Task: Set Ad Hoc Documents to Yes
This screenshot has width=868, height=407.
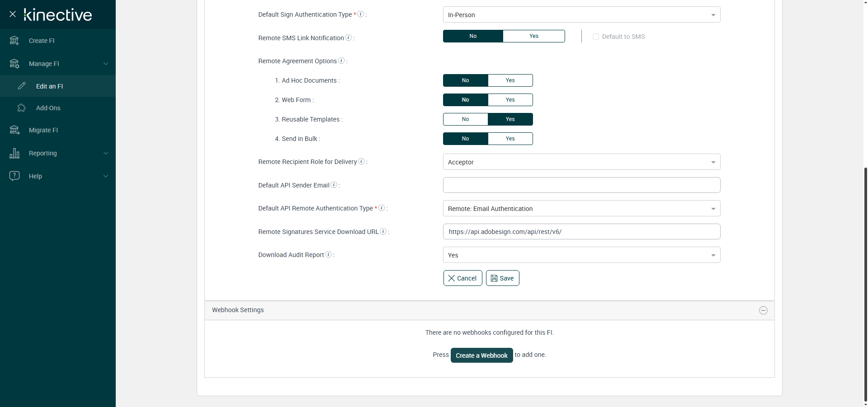Action: click(510, 80)
